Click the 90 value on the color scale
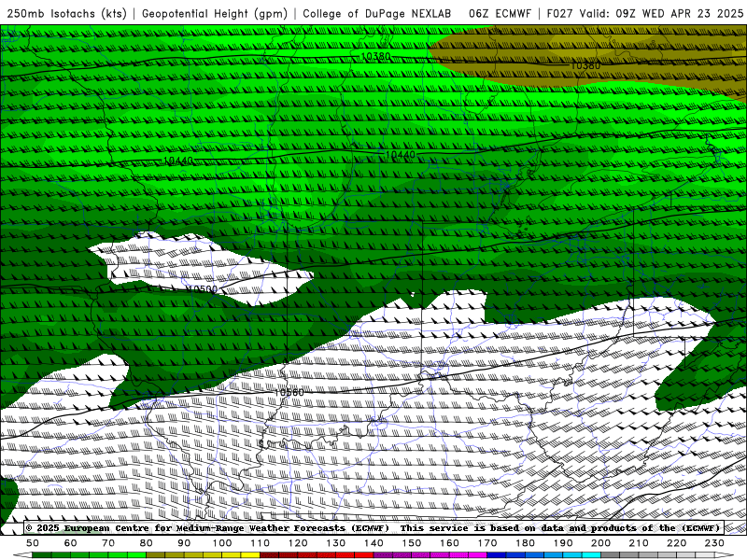The width and height of the screenshot is (747, 560). (184, 543)
